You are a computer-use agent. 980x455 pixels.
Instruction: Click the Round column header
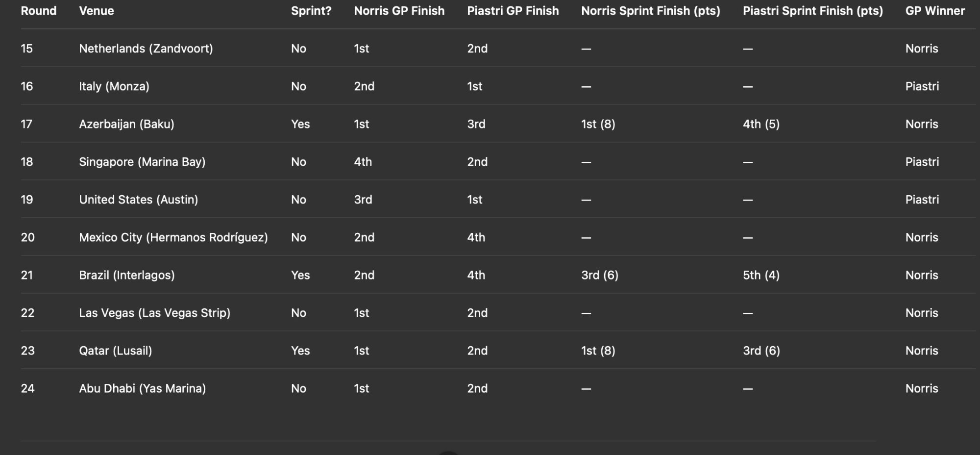[x=39, y=11]
